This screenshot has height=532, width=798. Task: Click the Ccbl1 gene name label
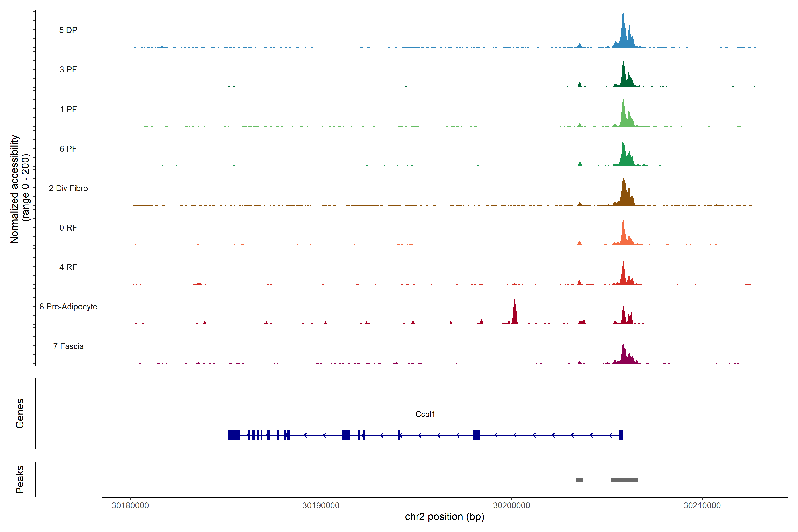click(x=425, y=414)
